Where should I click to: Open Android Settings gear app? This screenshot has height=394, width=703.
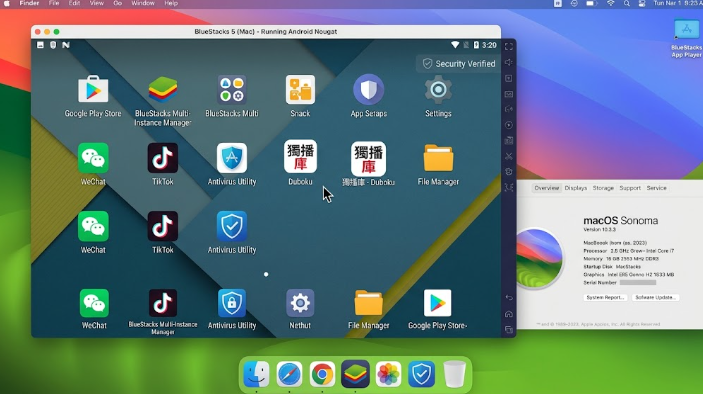pos(438,90)
